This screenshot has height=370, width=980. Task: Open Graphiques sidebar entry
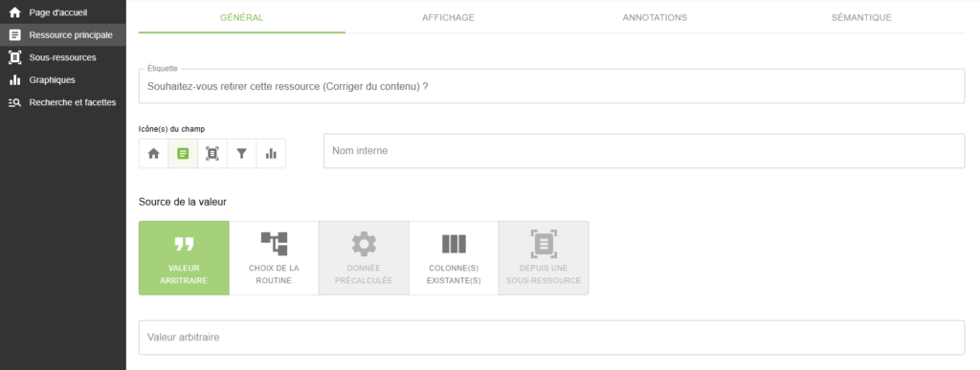[x=62, y=80]
